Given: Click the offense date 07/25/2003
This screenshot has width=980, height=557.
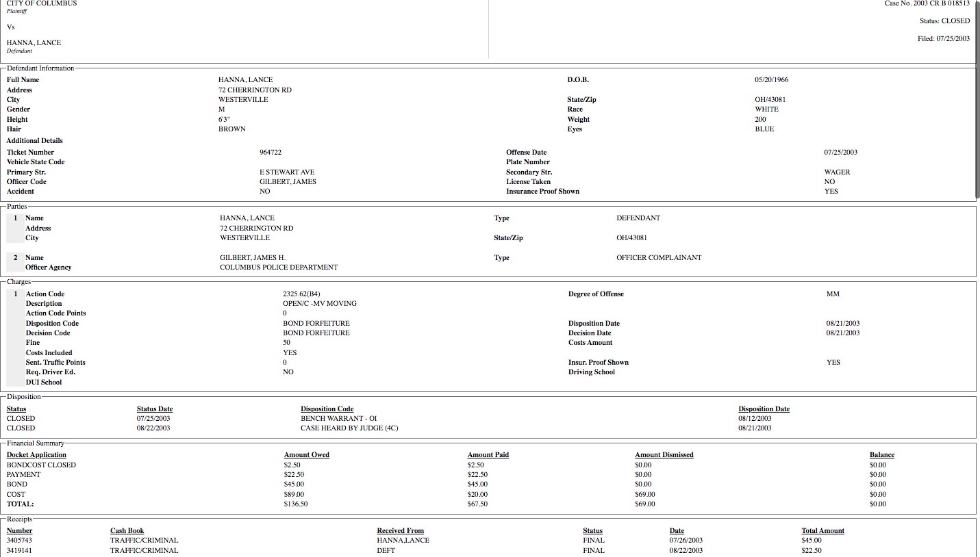Looking at the screenshot, I should (x=841, y=153).
